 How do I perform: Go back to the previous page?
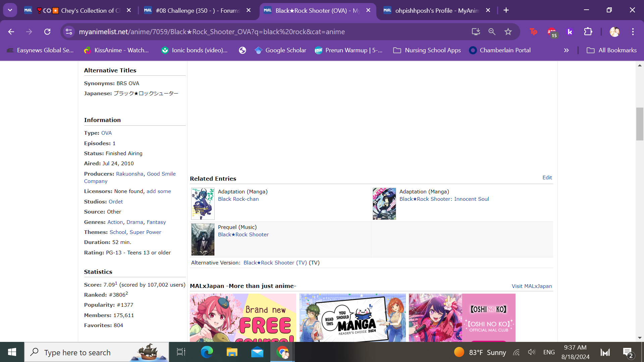pos(11,32)
